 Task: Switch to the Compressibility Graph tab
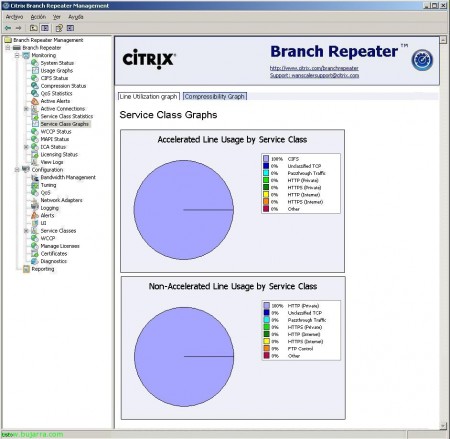click(215, 97)
